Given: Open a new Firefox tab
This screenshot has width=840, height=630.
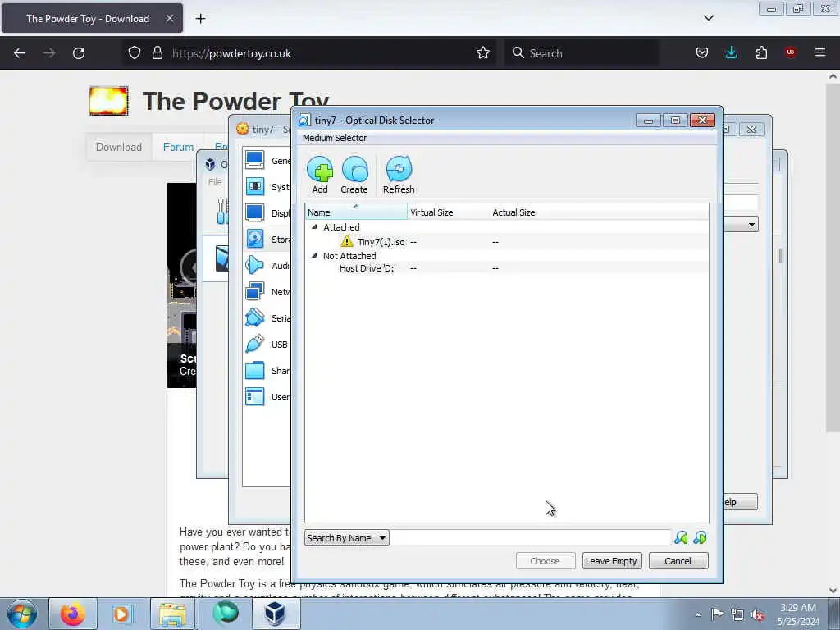Looking at the screenshot, I should (200, 18).
